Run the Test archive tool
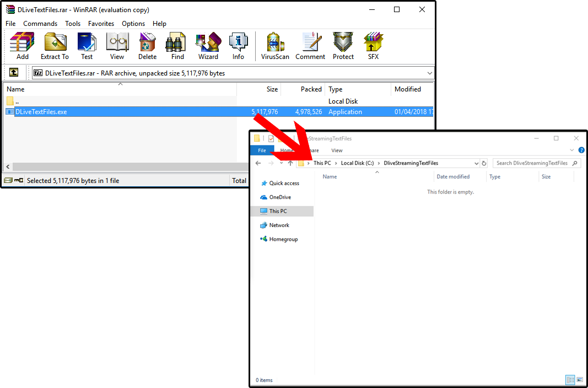 point(87,46)
